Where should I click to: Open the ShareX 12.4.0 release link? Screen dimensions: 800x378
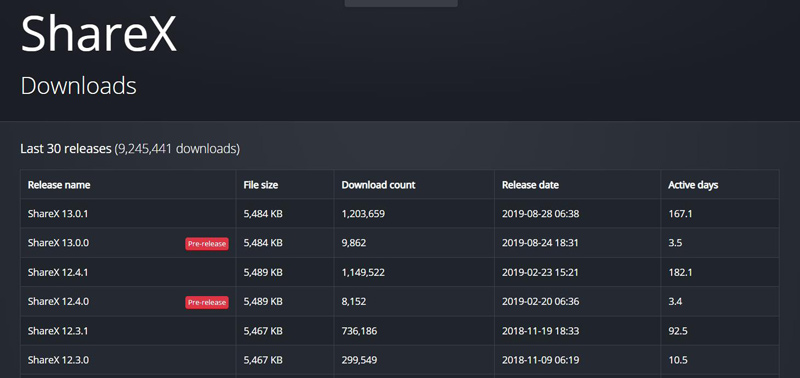click(58, 301)
